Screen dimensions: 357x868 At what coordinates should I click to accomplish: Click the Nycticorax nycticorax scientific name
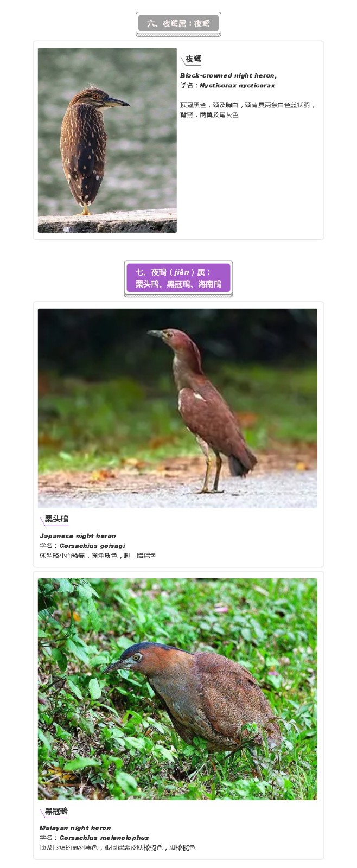point(237,85)
